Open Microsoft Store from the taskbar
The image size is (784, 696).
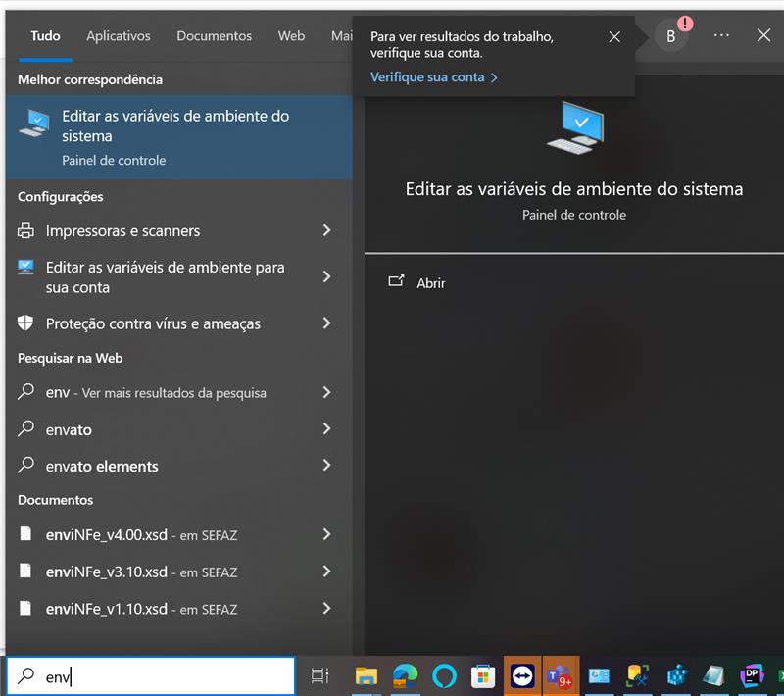[x=483, y=676]
